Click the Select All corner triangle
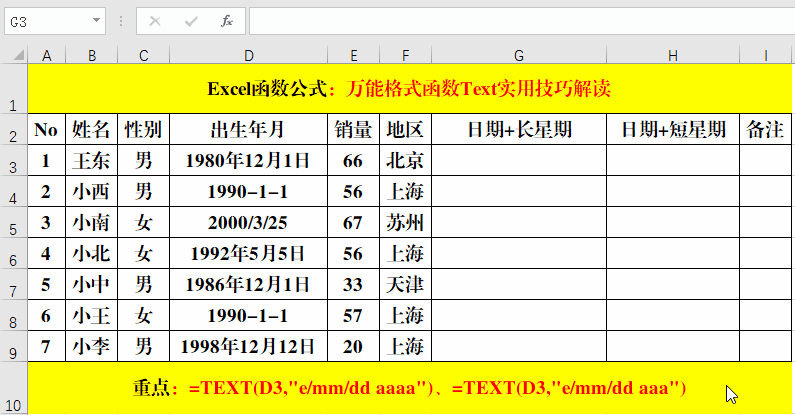The image size is (795, 415). tap(19, 55)
